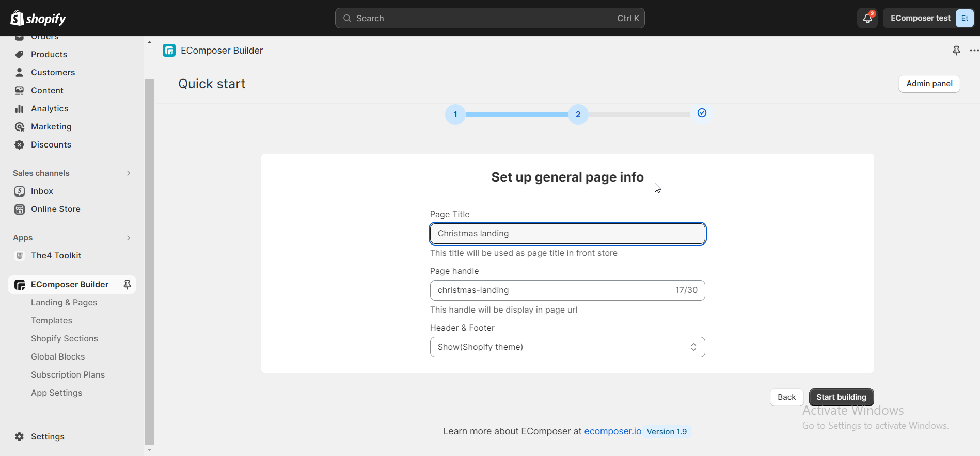Click into the Page handle field

(567, 290)
